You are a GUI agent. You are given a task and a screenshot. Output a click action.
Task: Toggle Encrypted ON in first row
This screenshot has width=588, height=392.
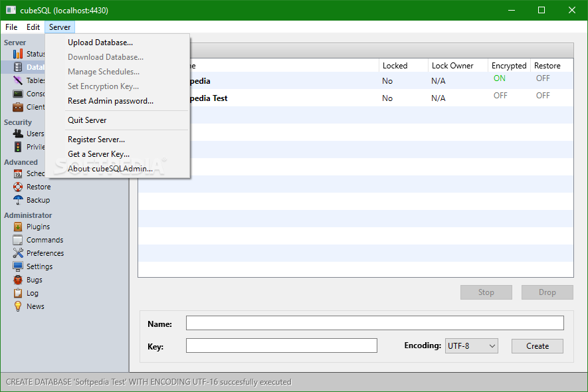pos(500,78)
